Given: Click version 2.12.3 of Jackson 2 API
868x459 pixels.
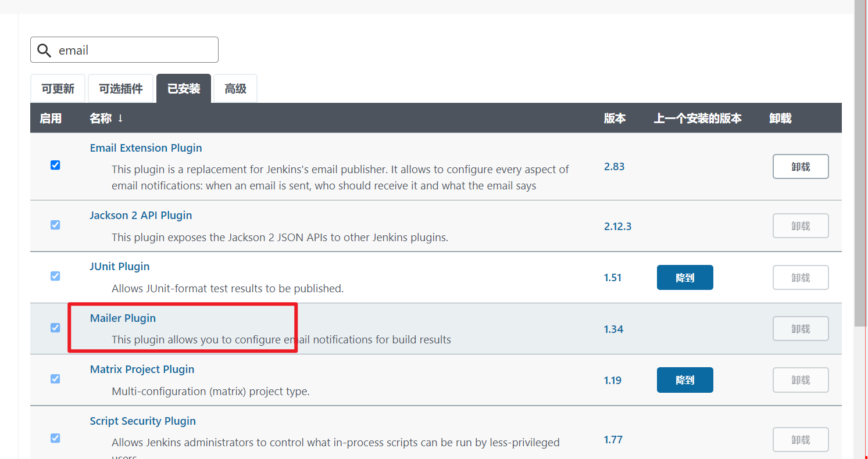Looking at the screenshot, I should [617, 227].
